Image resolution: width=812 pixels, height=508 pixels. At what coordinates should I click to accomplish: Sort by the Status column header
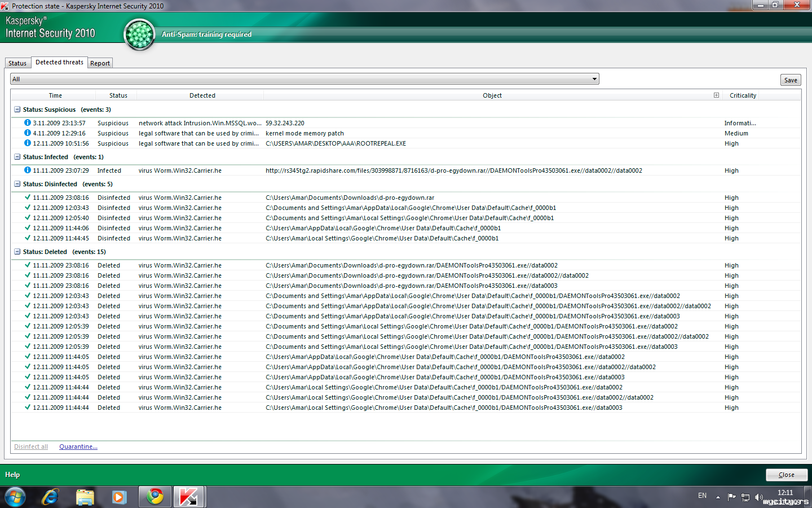coord(118,95)
